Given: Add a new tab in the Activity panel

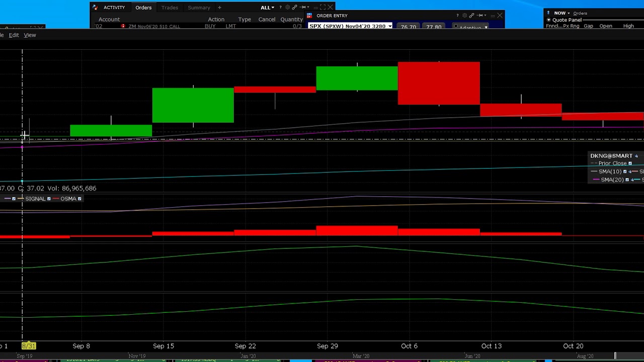Looking at the screenshot, I should (219, 8).
